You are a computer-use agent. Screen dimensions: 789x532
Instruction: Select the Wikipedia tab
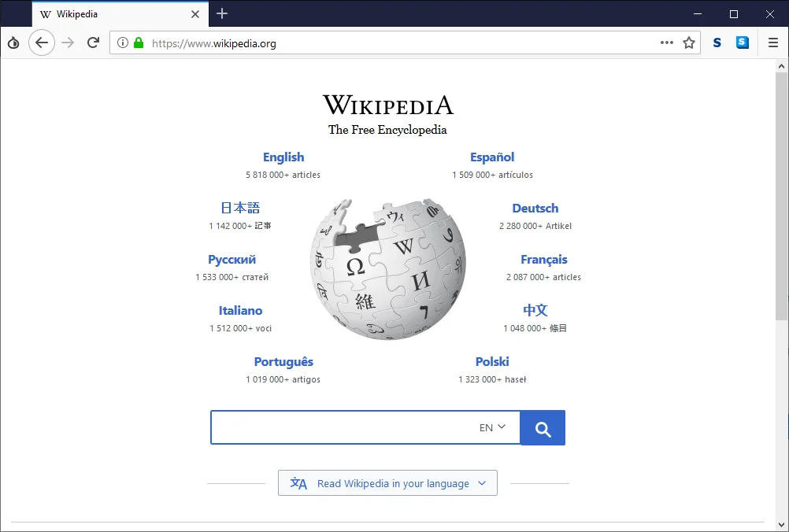coord(110,14)
